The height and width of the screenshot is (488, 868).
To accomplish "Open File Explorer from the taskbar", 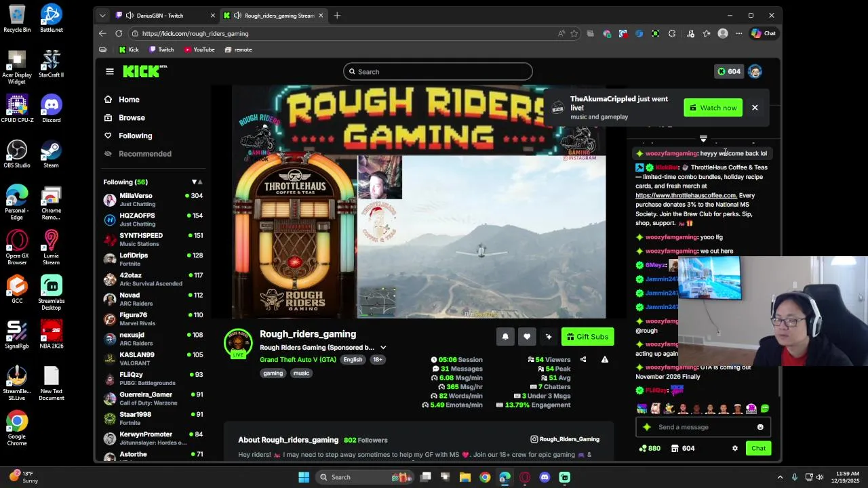I will click(465, 477).
